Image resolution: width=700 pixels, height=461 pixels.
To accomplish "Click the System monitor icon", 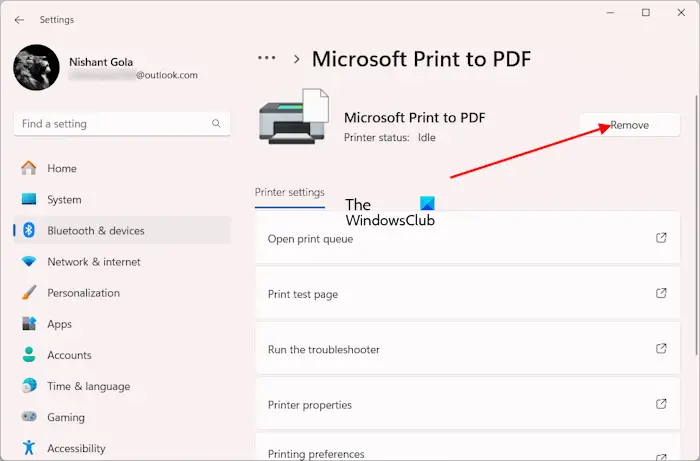I will [29, 199].
